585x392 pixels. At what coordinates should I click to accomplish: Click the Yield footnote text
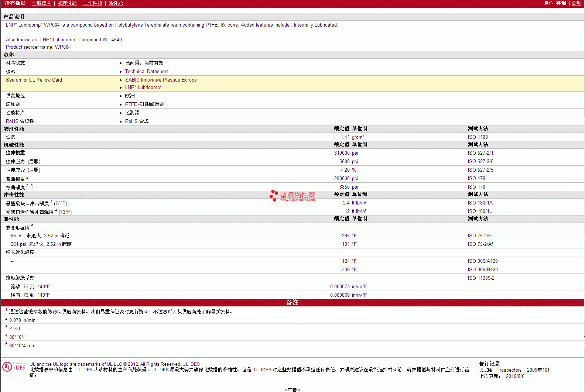click(x=14, y=329)
